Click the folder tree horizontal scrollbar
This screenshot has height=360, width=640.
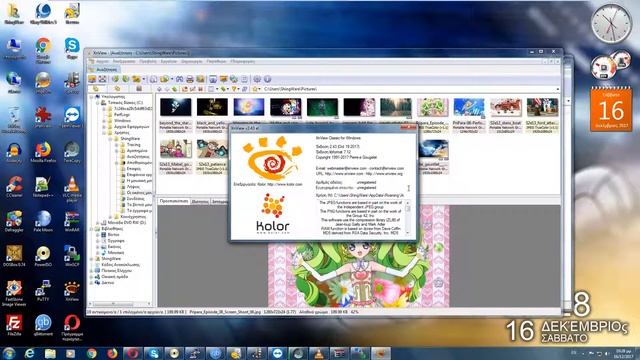click(x=121, y=304)
